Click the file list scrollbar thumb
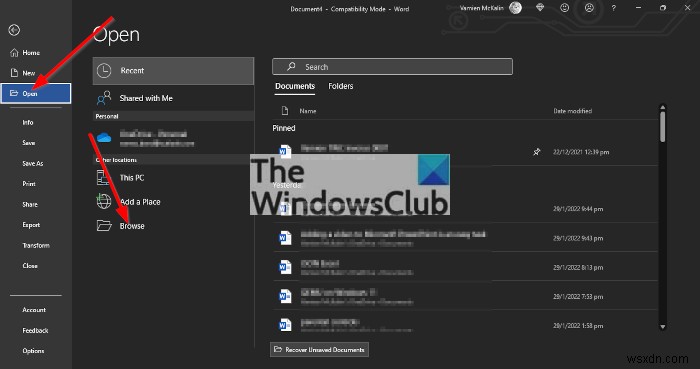This screenshot has height=369, width=700. pyautogui.click(x=662, y=126)
